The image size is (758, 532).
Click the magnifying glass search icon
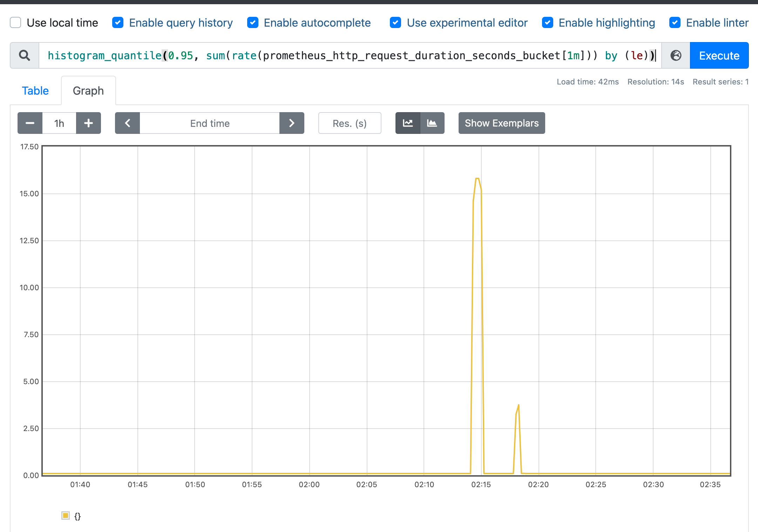(x=24, y=55)
